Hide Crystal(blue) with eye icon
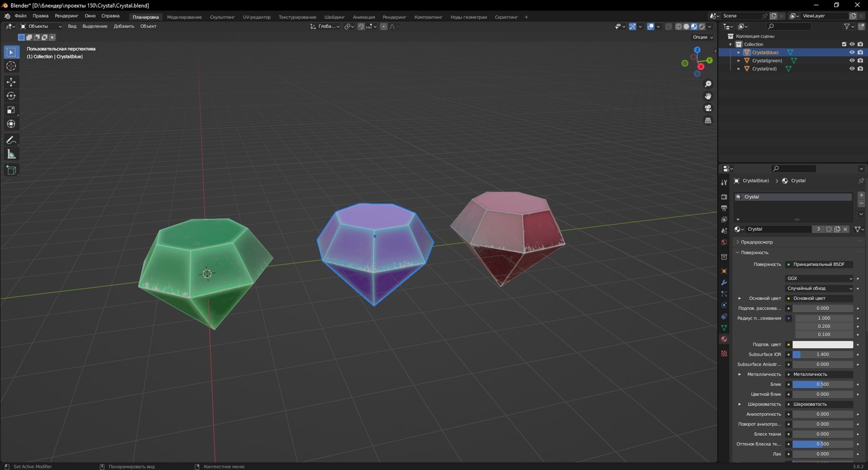 point(852,52)
